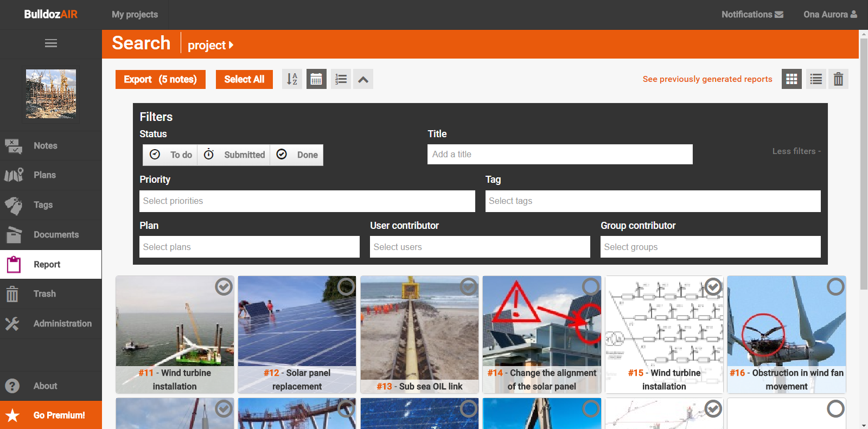Select note #16 Obstruction in wind fan circle

point(835,286)
